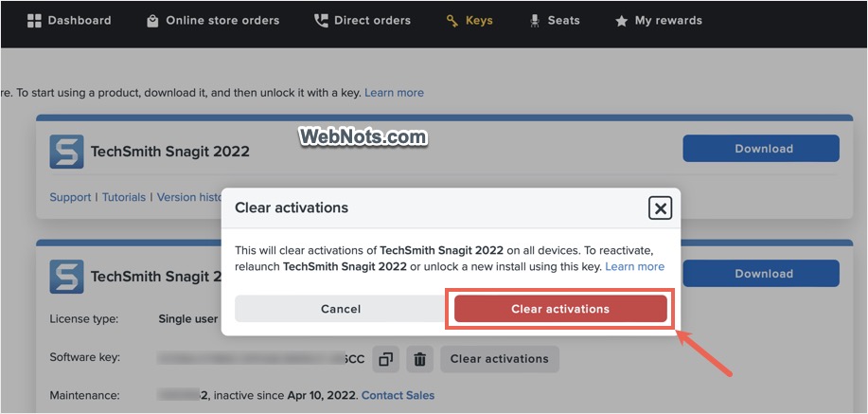Click the Online store orders bag icon

(152, 20)
